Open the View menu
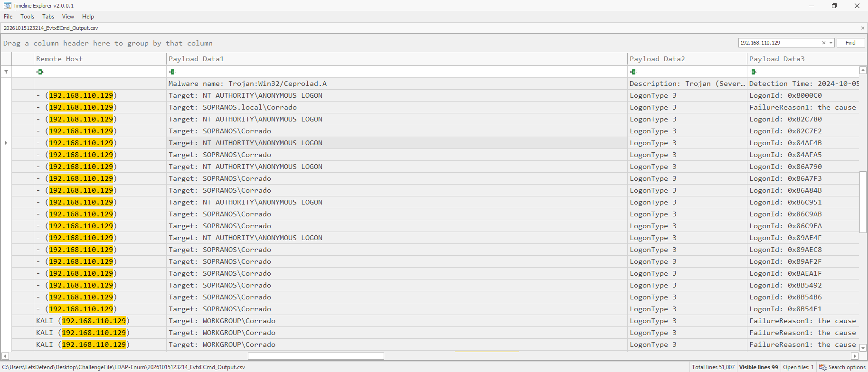 (x=68, y=17)
